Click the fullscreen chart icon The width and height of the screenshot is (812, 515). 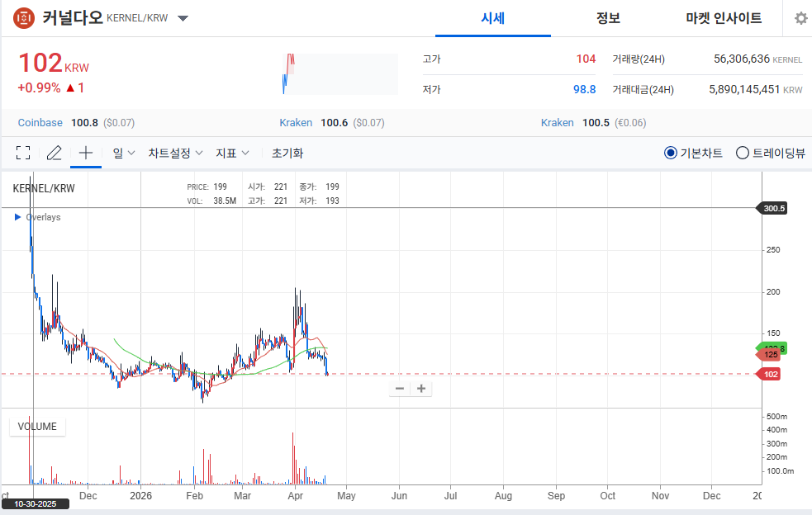tap(23, 153)
